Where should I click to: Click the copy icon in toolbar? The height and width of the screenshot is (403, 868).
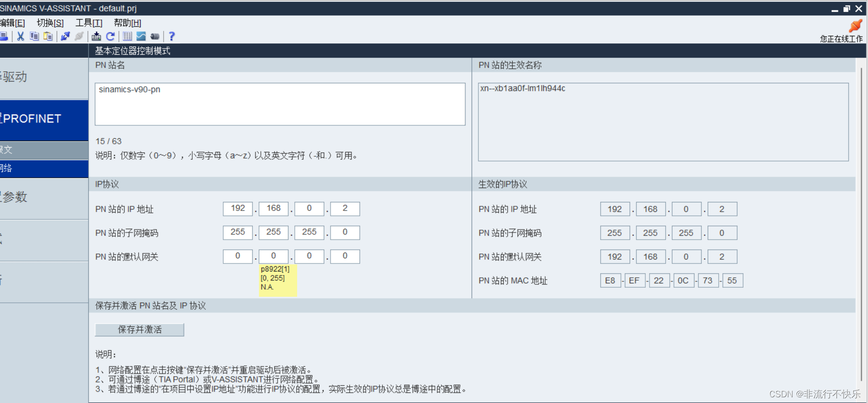[34, 36]
